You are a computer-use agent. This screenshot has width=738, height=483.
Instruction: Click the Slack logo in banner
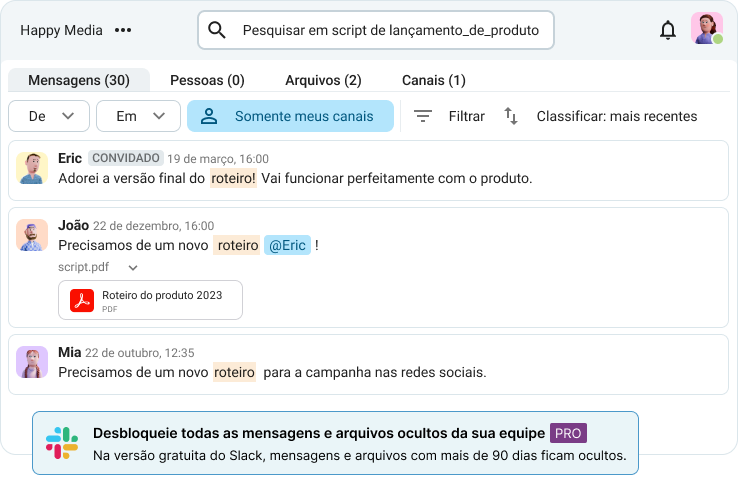pos(62,443)
